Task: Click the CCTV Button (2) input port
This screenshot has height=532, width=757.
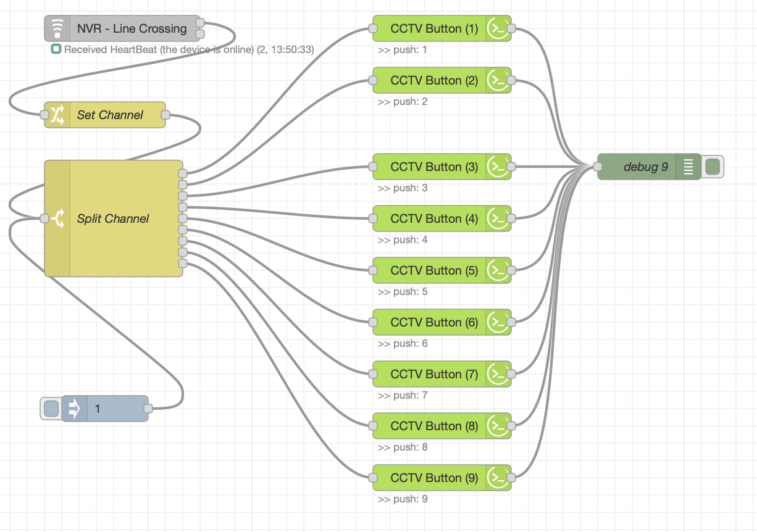Action: (x=372, y=80)
